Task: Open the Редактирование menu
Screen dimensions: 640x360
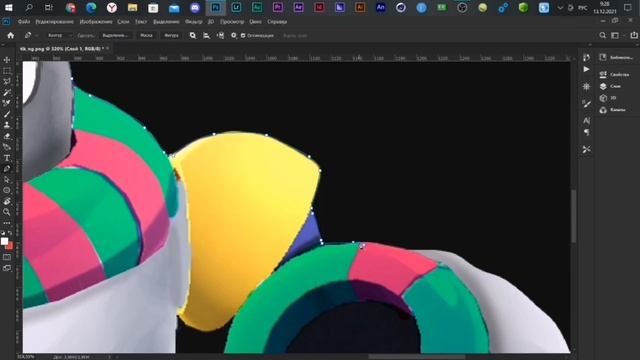Action: pyautogui.click(x=54, y=22)
